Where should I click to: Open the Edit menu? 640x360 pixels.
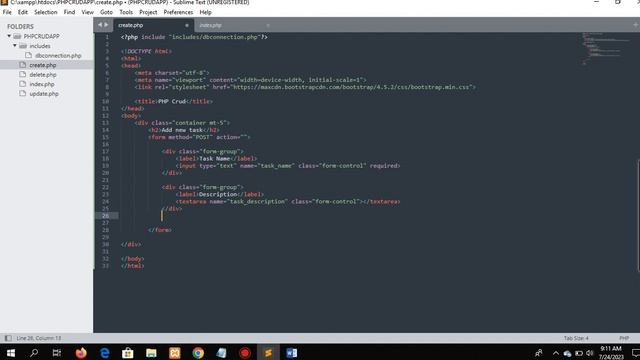click(x=22, y=12)
